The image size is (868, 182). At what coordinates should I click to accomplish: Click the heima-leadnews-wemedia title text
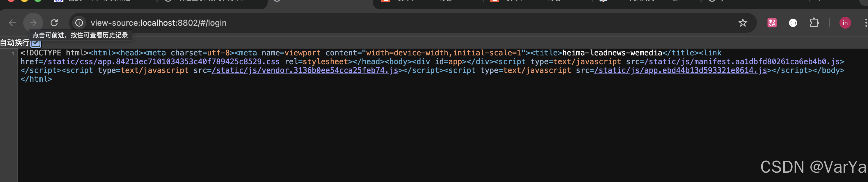612,53
